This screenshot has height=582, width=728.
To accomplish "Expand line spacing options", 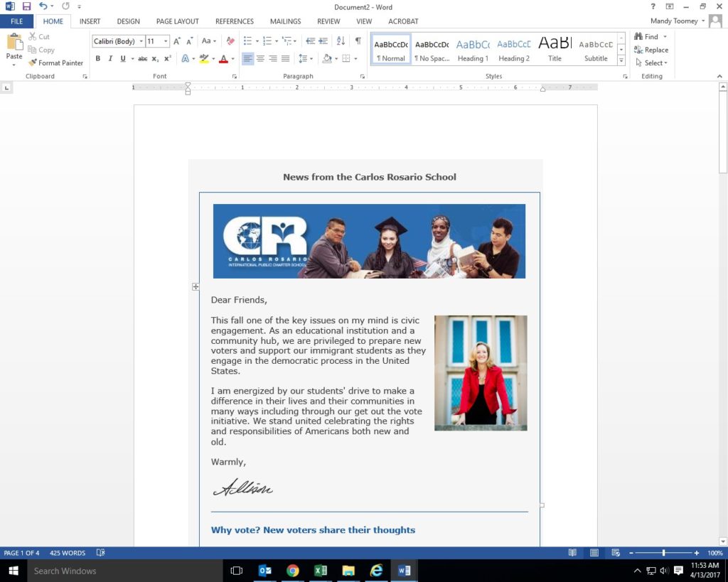I will [x=305, y=58].
